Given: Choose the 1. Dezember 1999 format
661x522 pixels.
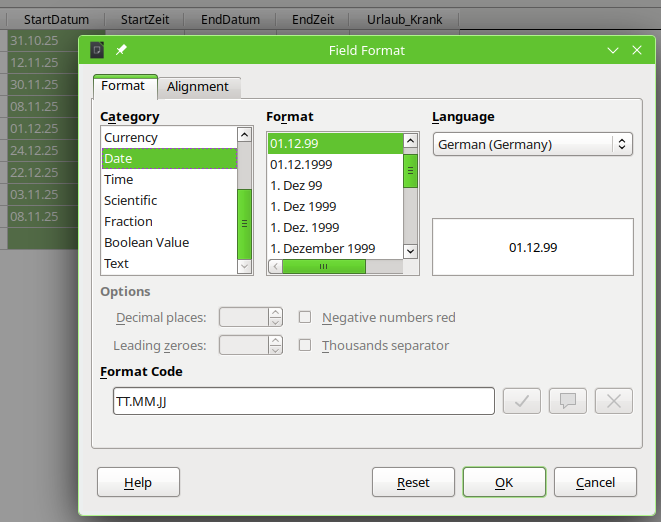Looking at the screenshot, I should (322, 248).
